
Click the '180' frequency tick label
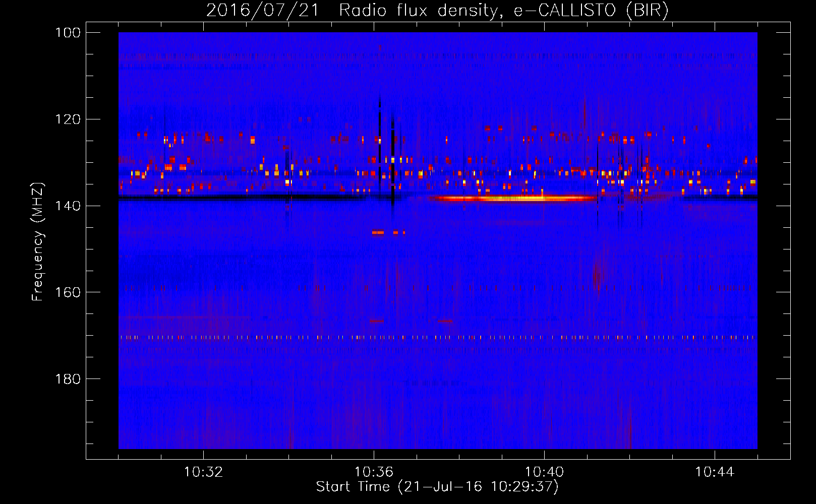point(68,379)
